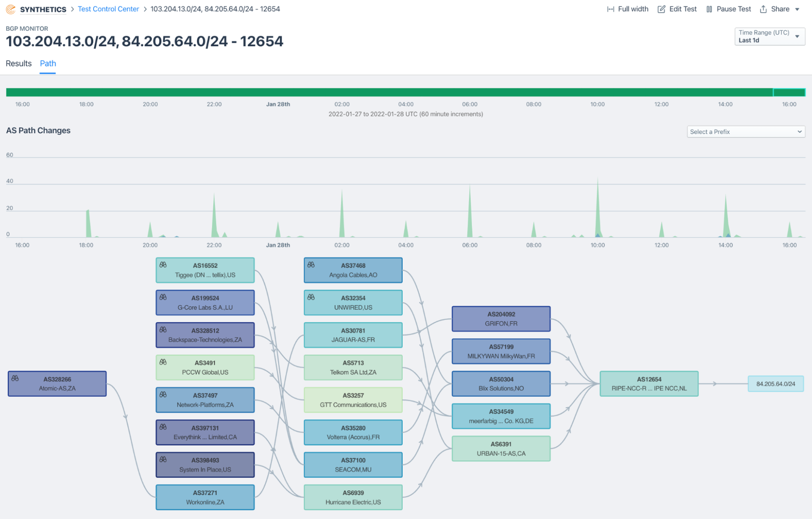This screenshot has width=812, height=519.
Task: Select the 84.205.64.0/24 prefix node
Action: (x=775, y=384)
